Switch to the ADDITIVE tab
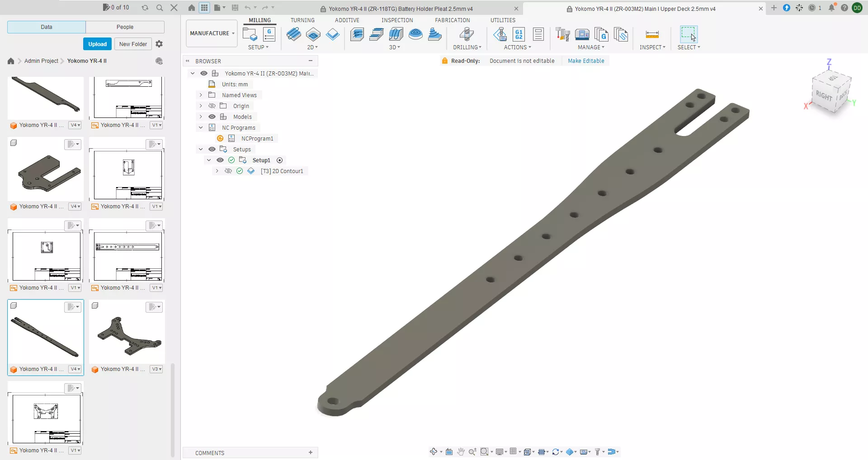 pyautogui.click(x=347, y=20)
